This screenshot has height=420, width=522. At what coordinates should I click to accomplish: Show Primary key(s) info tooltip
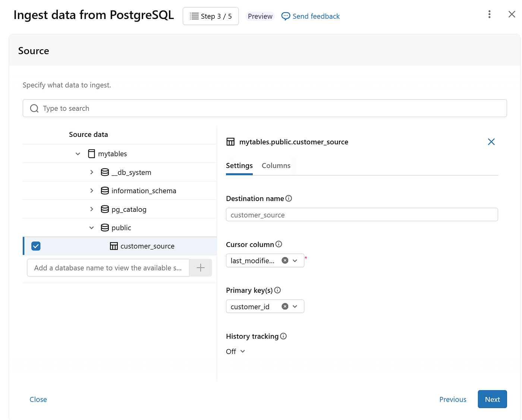point(277,290)
